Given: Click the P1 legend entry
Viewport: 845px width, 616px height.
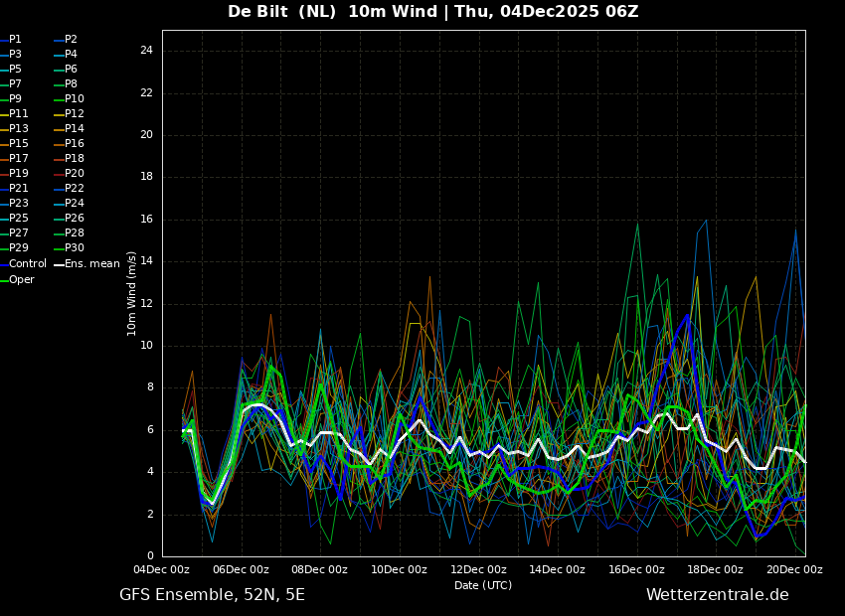Looking at the screenshot, I should [15, 40].
